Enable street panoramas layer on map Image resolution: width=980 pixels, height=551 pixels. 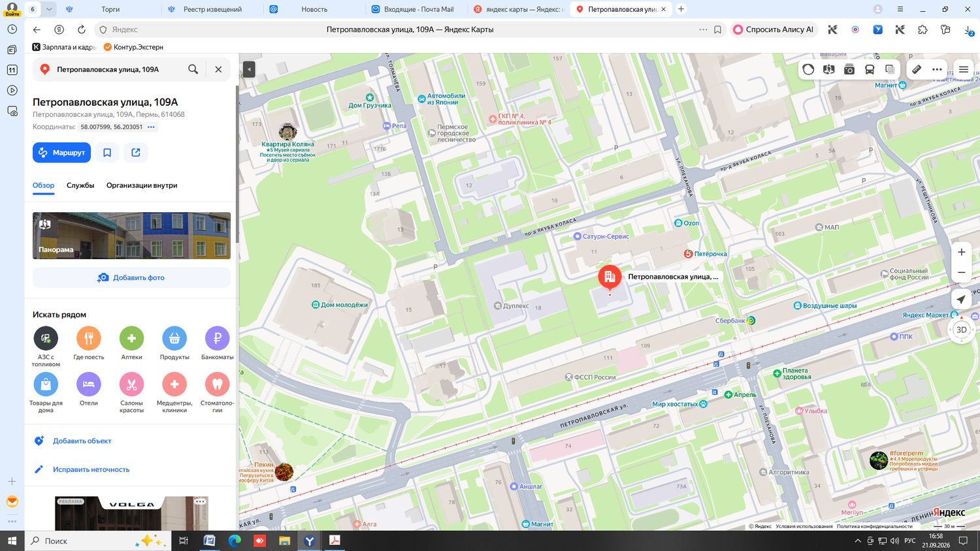tap(829, 69)
